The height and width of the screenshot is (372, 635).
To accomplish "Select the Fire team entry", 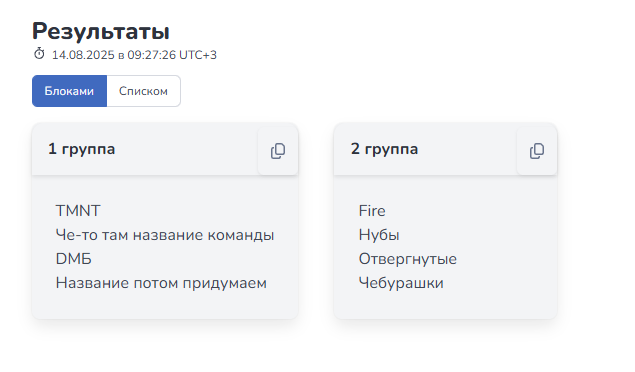I will point(372,211).
